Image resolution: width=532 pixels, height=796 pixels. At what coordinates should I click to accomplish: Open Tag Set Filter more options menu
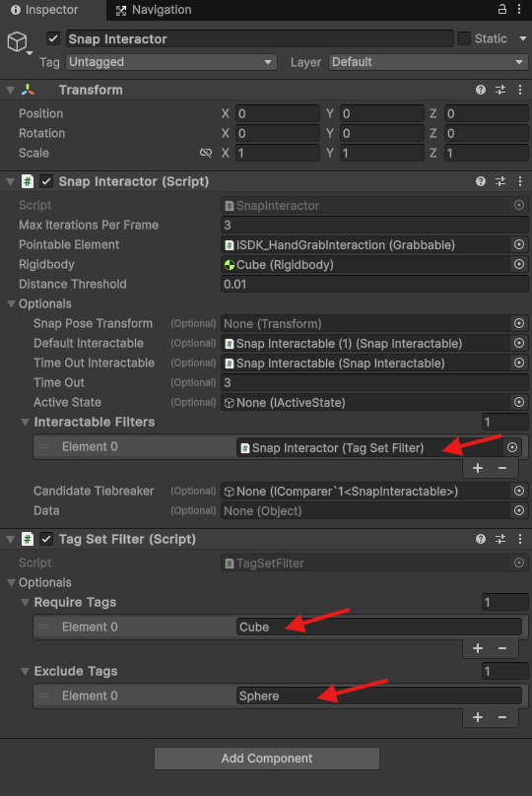tap(520, 539)
